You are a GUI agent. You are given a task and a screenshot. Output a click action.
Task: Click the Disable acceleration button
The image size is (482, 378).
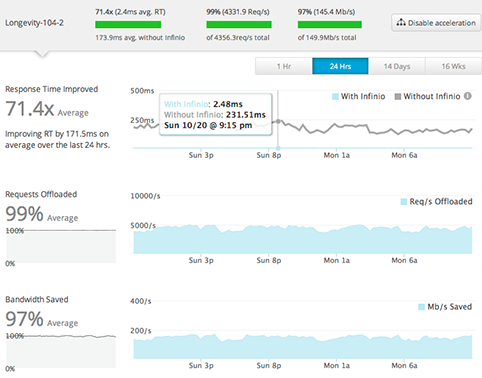(436, 23)
